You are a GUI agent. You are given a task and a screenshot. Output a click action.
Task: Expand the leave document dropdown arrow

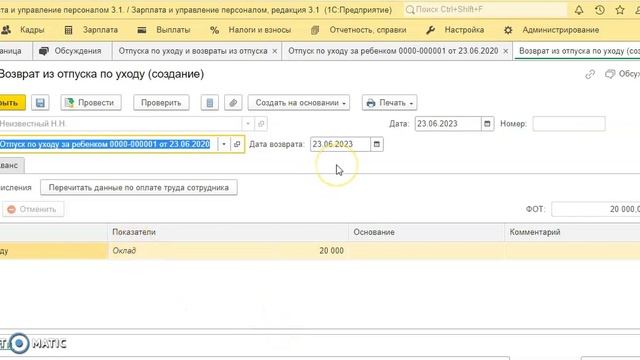click(x=224, y=144)
